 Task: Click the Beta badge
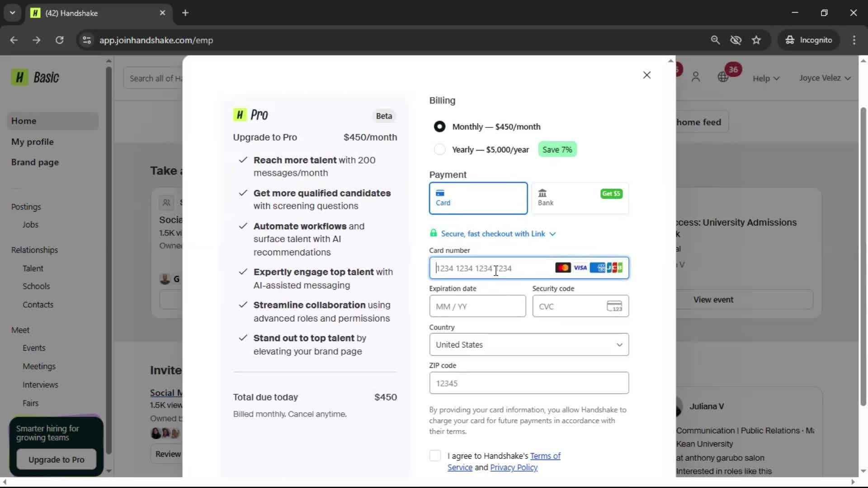(x=384, y=116)
